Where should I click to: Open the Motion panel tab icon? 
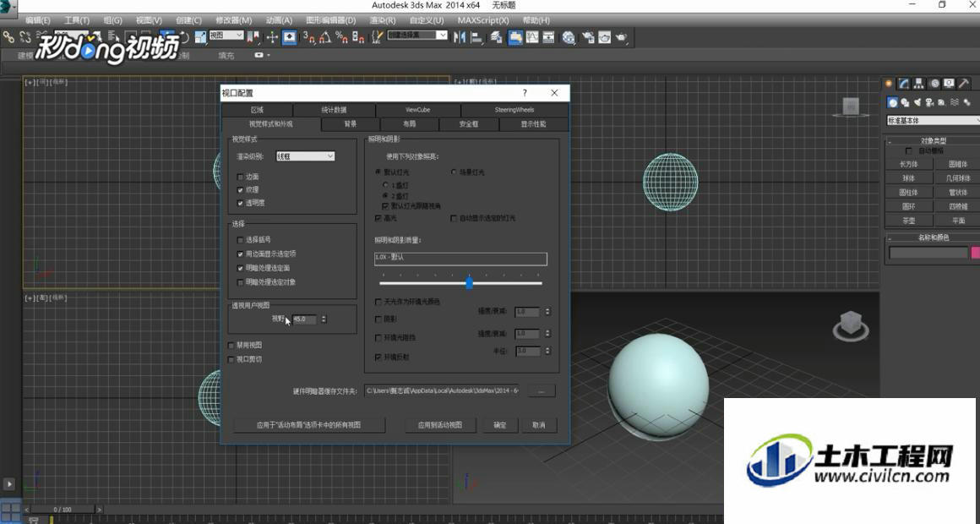coord(934,83)
